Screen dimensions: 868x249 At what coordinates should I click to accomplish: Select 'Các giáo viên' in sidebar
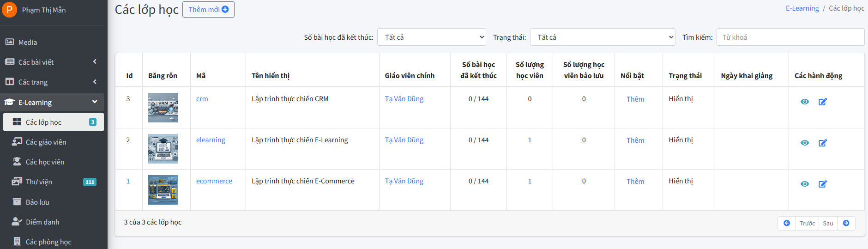(x=46, y=142)
